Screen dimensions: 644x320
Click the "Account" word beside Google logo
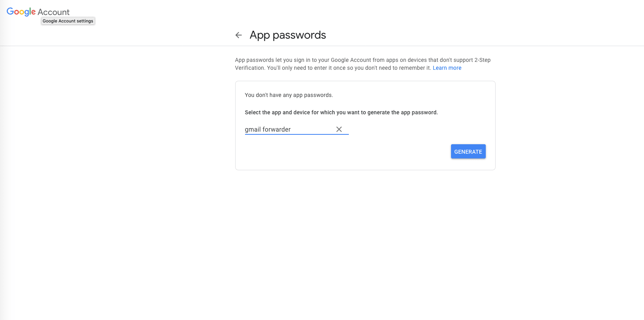[x=54, y=12]
